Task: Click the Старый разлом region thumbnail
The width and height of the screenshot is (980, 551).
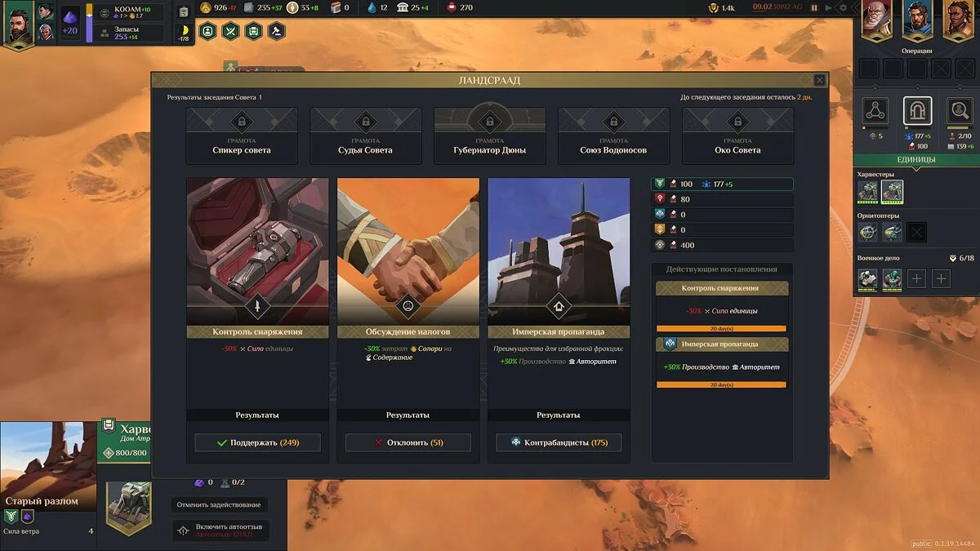Action: pyautogui.click(x=48, y=465)
